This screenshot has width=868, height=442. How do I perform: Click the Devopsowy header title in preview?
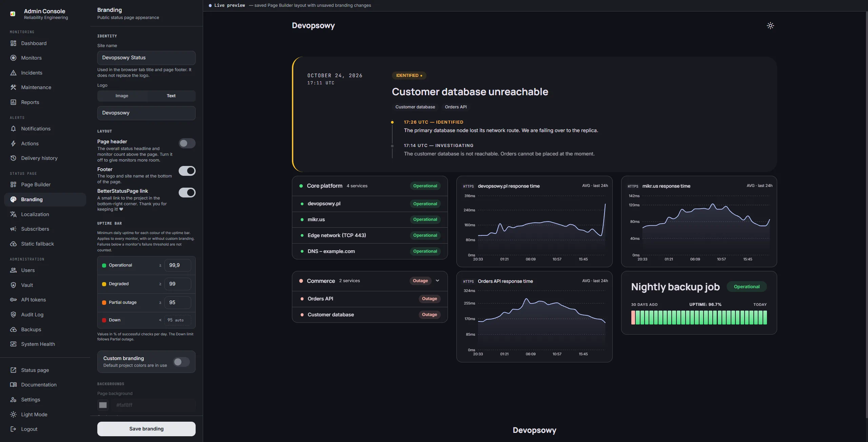[x=313, y=26]
